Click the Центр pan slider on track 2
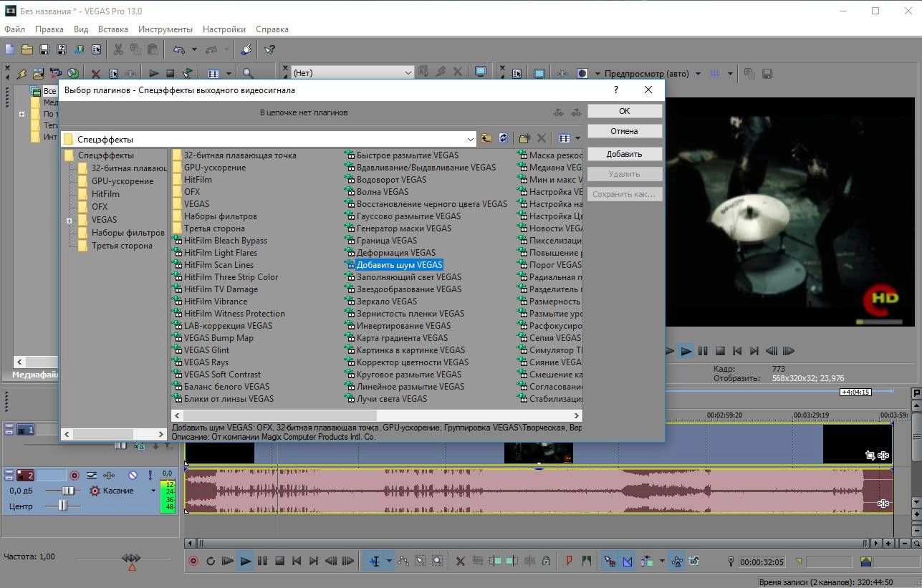Screen dimensions: 922x588 (64, 506)
